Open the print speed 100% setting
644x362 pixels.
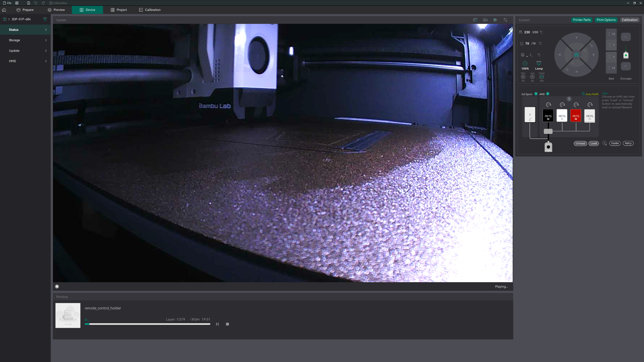click(525, 64)
